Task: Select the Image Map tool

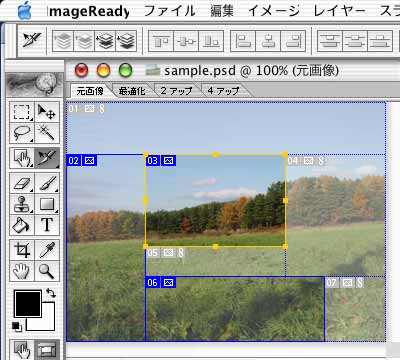Action: 22,158
